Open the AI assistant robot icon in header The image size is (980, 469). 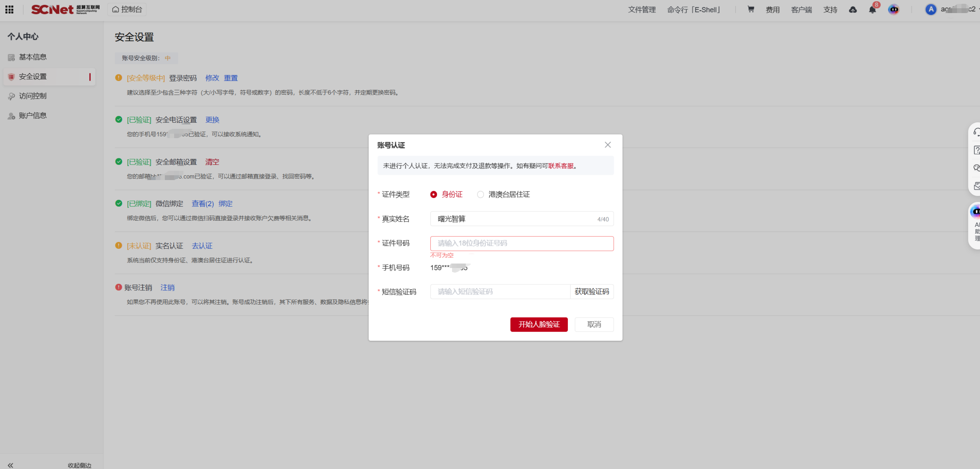893,10
